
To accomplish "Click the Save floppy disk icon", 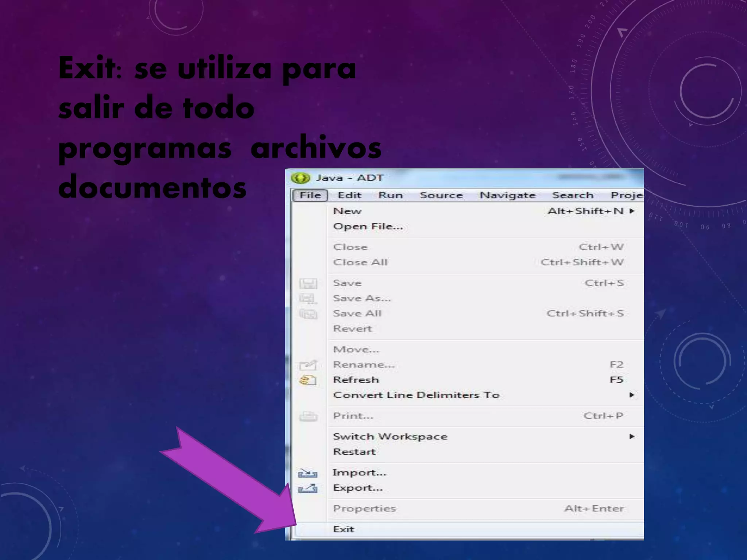I will 308,283.
